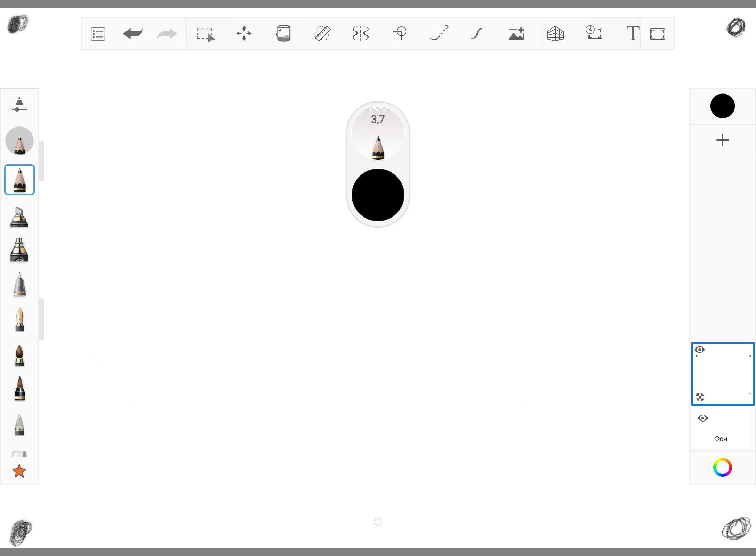The width and height of the screenshot is (756, 556).
Task: Toggle visibility of the Фон layer
Action: pos(702,418)
